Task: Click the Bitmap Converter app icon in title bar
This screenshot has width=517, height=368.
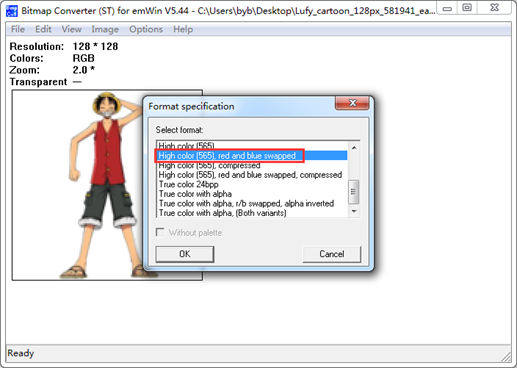Action: coord(11,11)
